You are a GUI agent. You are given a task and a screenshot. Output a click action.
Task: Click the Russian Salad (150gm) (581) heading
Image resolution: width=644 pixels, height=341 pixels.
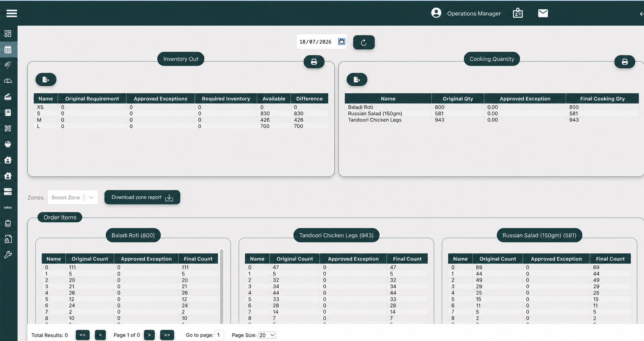pos(539,235)
